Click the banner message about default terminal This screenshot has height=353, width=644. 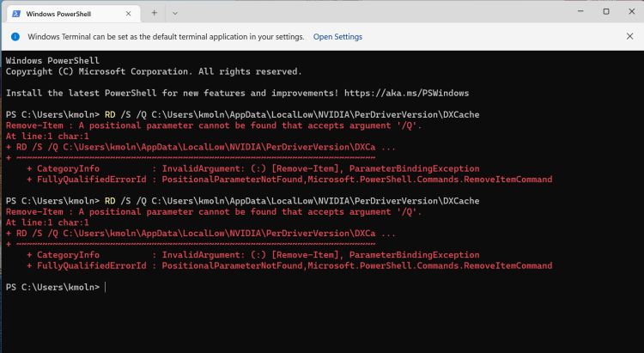[x=166, y=37]
